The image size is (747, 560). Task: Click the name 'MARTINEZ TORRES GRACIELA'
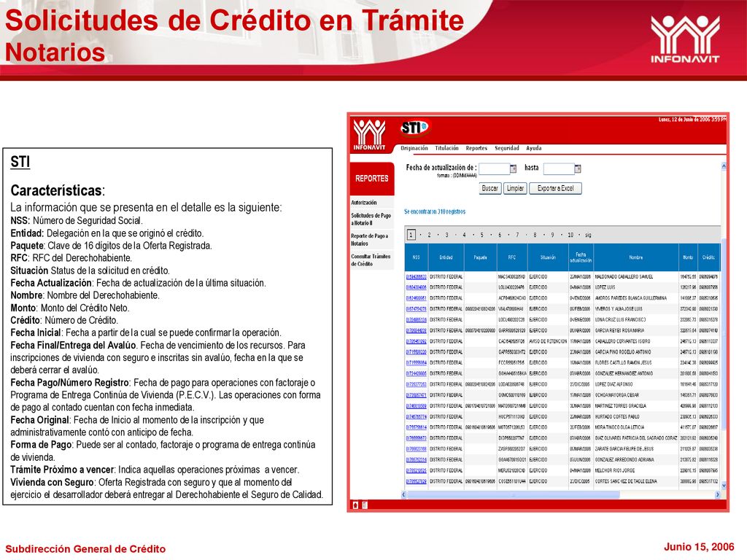click(620, 406)
